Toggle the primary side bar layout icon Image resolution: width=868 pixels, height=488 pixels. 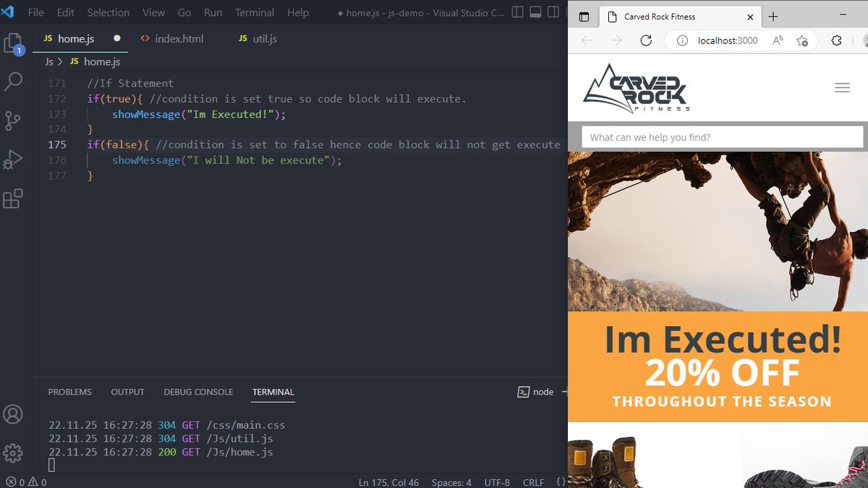coord(517,13)
